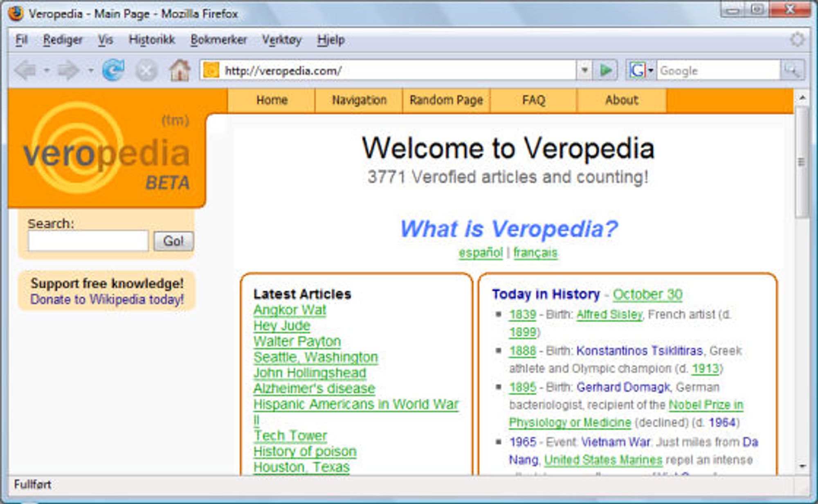Open the Vis menu

coord(105,40)
